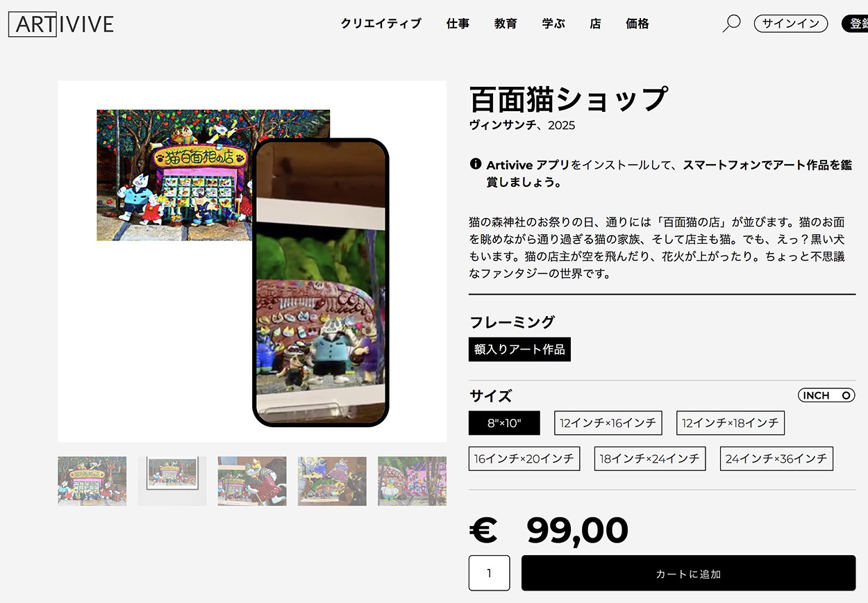Toggle the INCH unit switch
This screenshot has width=868, height=603.
coord(826,395)
